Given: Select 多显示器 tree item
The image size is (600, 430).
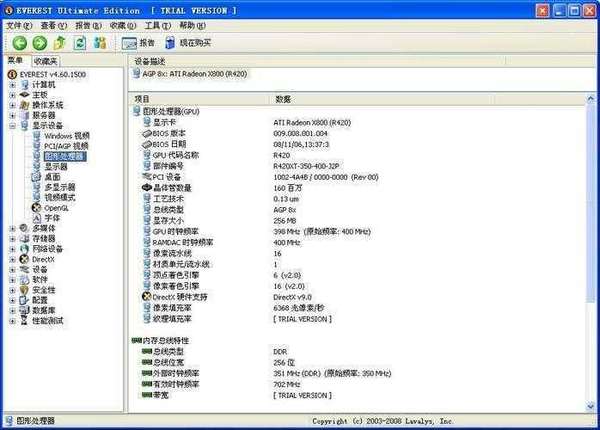Looking at the screenshot, I should coord(60,187).
